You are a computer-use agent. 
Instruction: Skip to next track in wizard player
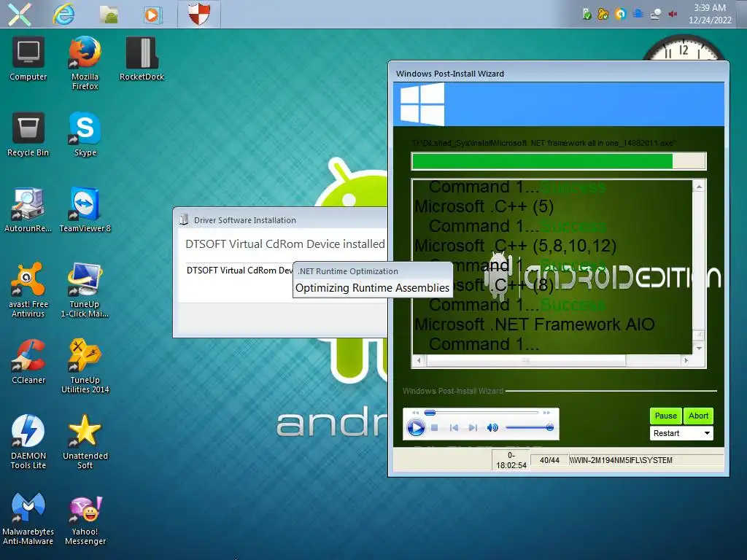point(473,427)
